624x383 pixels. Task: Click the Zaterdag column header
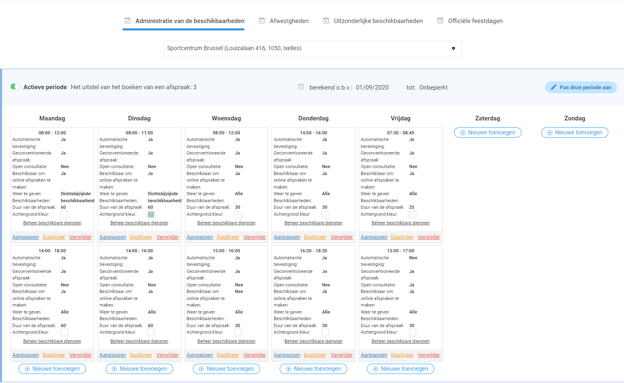(488, 118)
